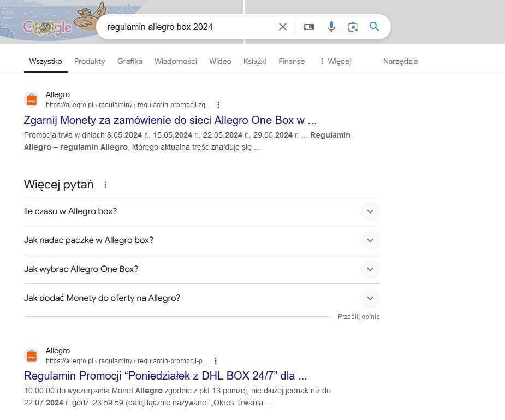
Task: Submit search with the magnifying glass
Action: pos(374,27)
